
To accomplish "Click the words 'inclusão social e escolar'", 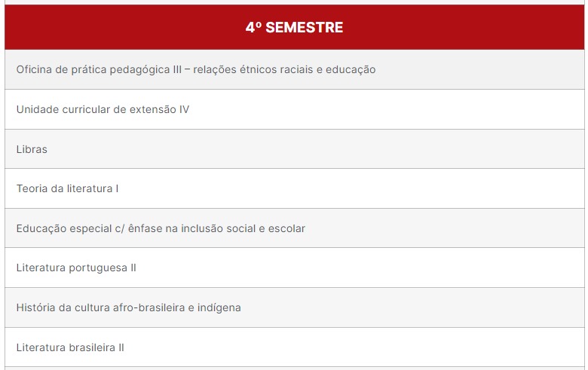I will 243,228.
